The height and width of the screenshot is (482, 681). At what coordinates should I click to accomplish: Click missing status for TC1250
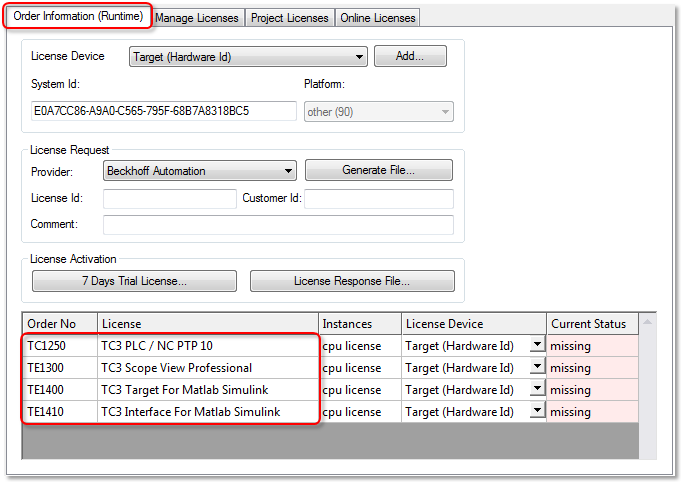click(x=592, y=346)
